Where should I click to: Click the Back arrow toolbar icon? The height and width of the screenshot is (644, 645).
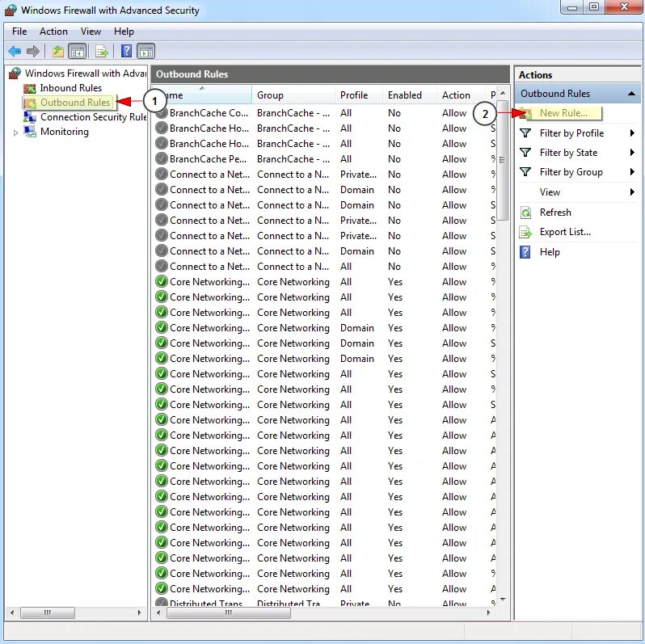pos(15,52)
